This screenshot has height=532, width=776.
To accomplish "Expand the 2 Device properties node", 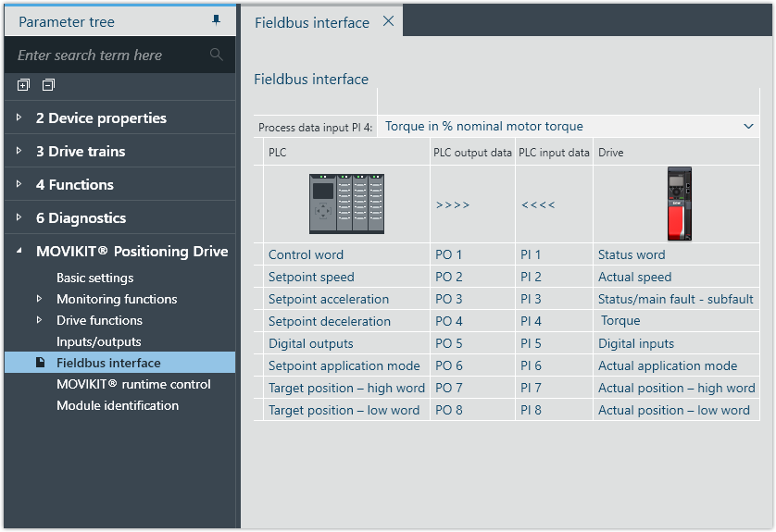I will click(20, 118).
